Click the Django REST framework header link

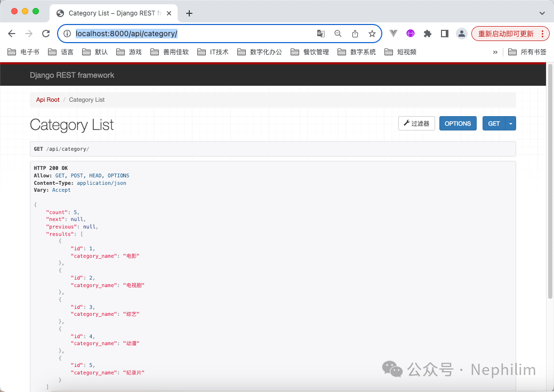click(72, 75)
